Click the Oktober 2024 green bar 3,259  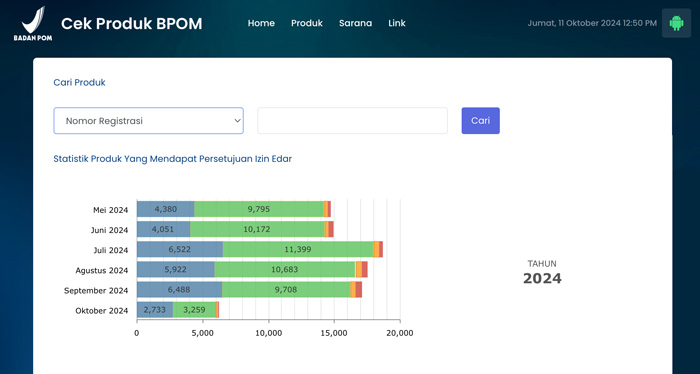(194, 310)
